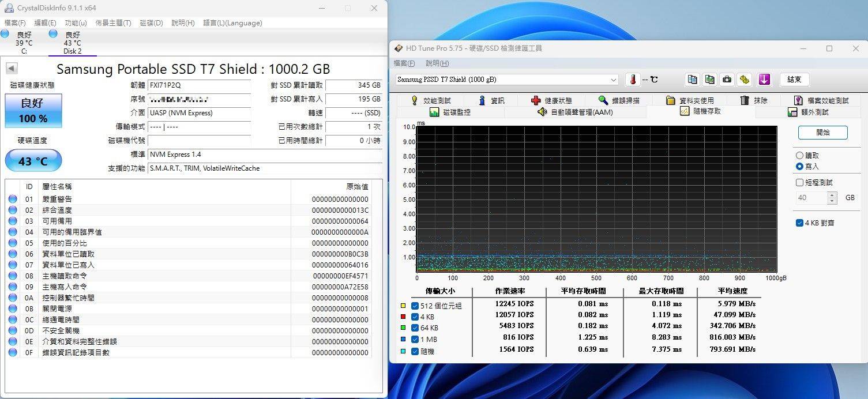Screen dimensions: 868x399
Task: Click the camera screenshot icon in HD Tune
Action: (x=726, y=80)
